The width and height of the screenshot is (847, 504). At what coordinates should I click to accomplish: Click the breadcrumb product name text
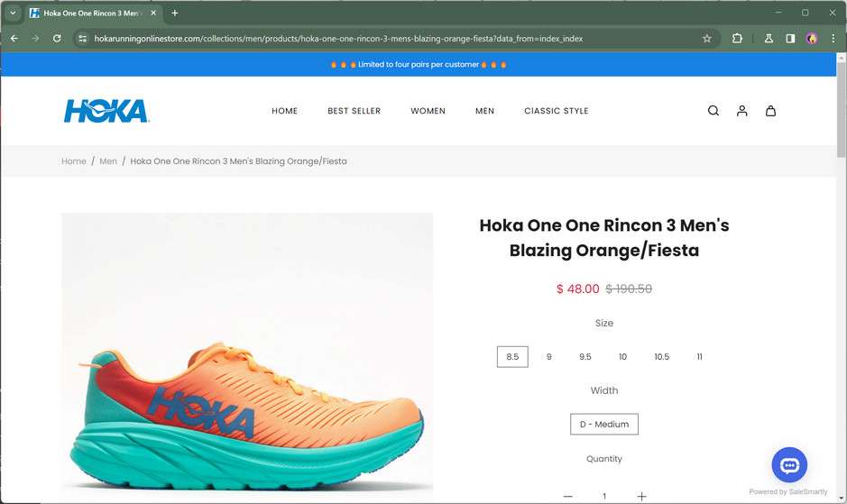[238, 161]
